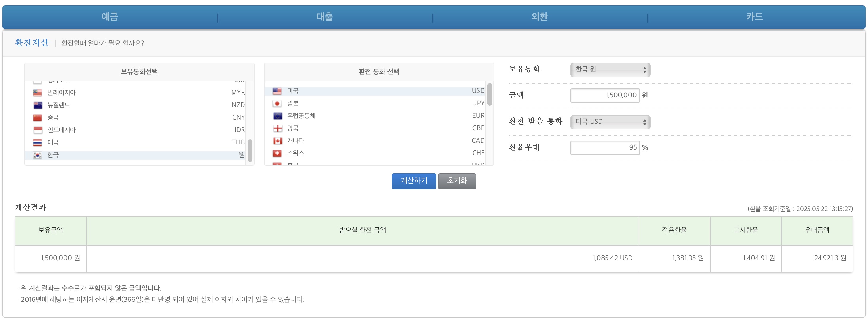868x321 pixels.
Task: Click the Switzerland flag icon
Action: (x=277, y=153)
